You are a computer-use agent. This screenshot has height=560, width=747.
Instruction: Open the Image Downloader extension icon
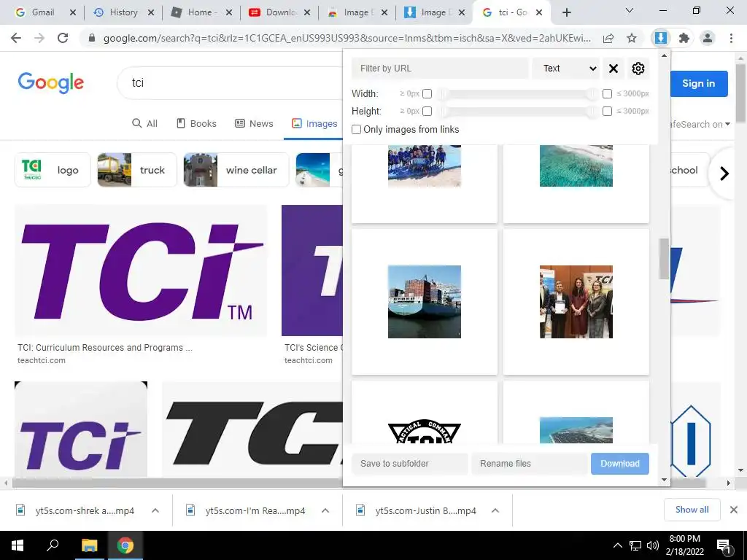coord(660,38)
